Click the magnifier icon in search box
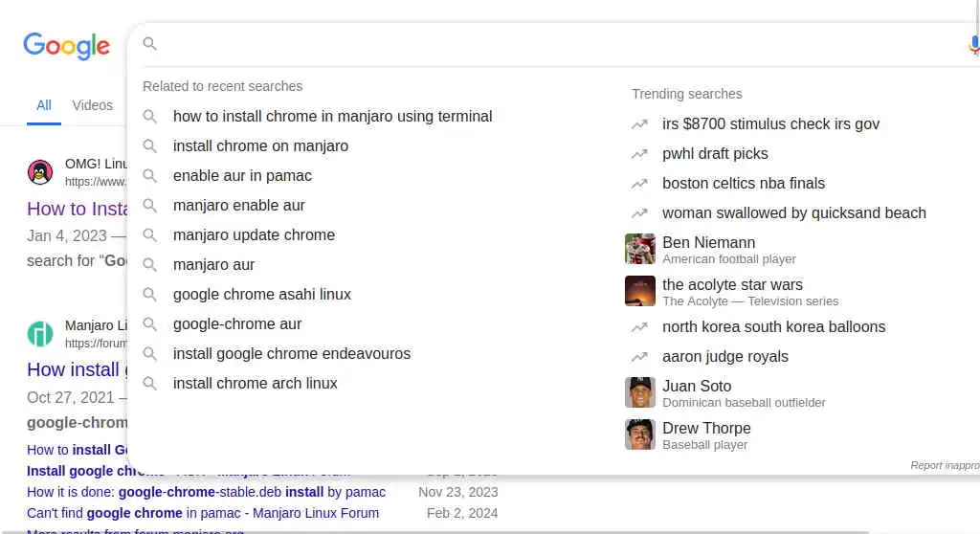 pos(149,44)
